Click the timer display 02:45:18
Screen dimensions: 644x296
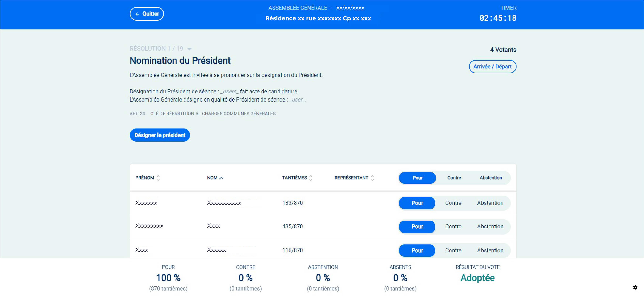pyautogui.click(x=497, y=18)
